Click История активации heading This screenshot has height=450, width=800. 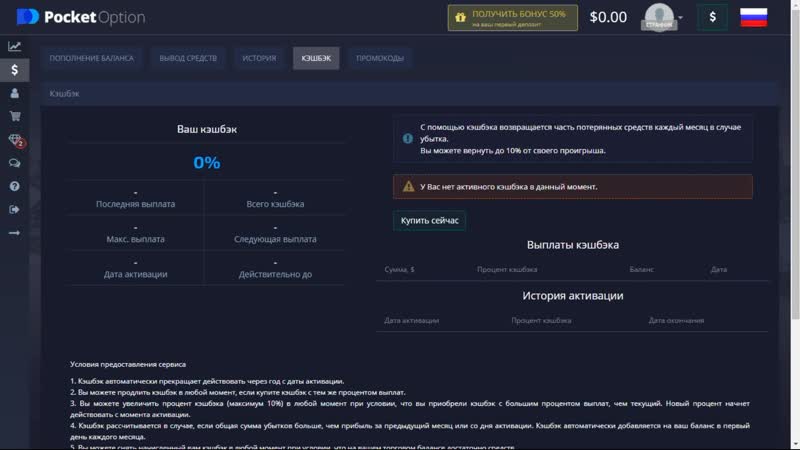pyautogui.click(x=572, y=296)
